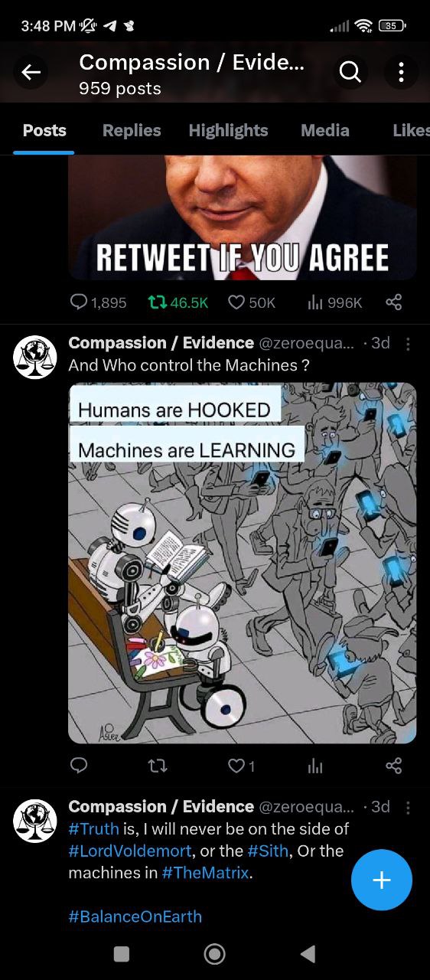Open the Humans are HOOKED cartoon image
Viewport: 430px width, 980px height.
(x=243, y=563)
